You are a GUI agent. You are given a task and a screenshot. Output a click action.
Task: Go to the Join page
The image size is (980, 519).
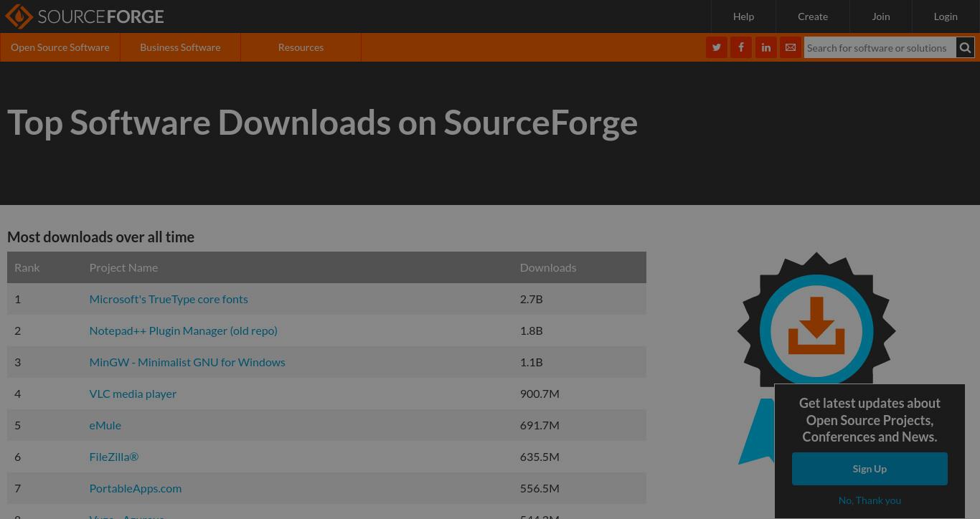click(881, 16)
